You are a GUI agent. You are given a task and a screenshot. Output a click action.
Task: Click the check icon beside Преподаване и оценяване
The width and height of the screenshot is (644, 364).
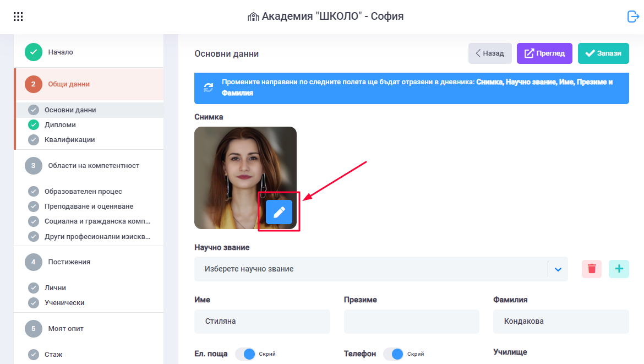pyautogui.click(x=33, y=207)
